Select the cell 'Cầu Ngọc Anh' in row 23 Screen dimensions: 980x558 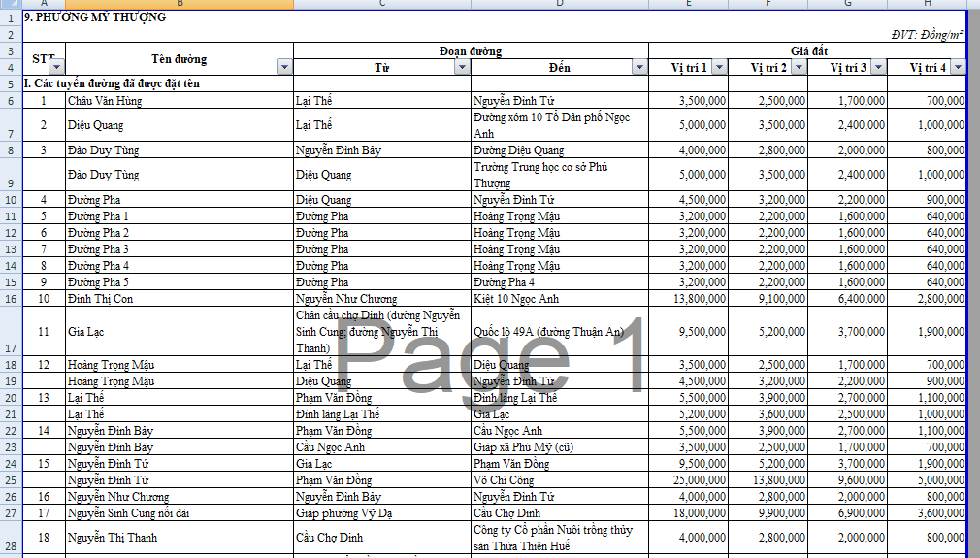pyautogui.click(x=382, y=447)
